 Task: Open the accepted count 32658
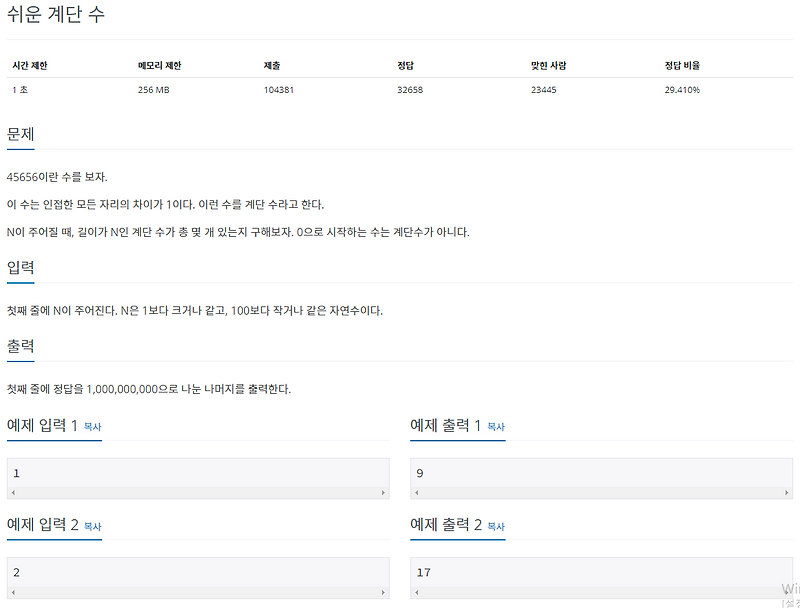pyautogui.click(x=411, y=89)
